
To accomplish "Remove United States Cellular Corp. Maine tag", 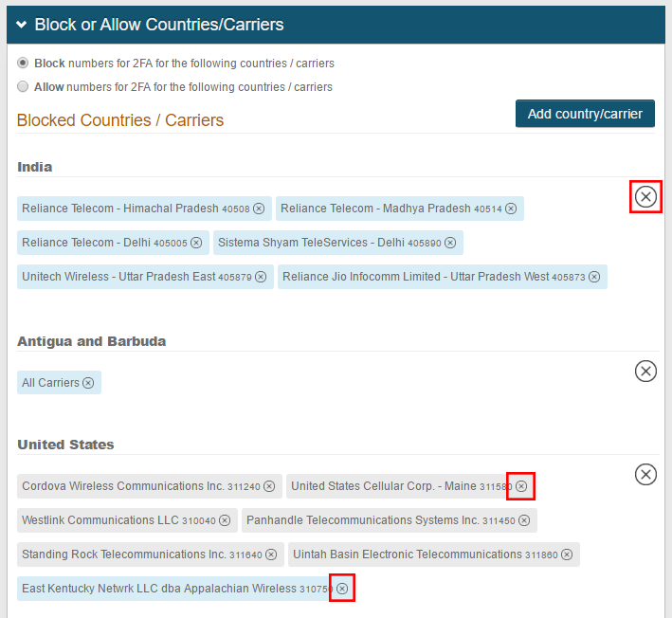I will (x=521, y=486).
